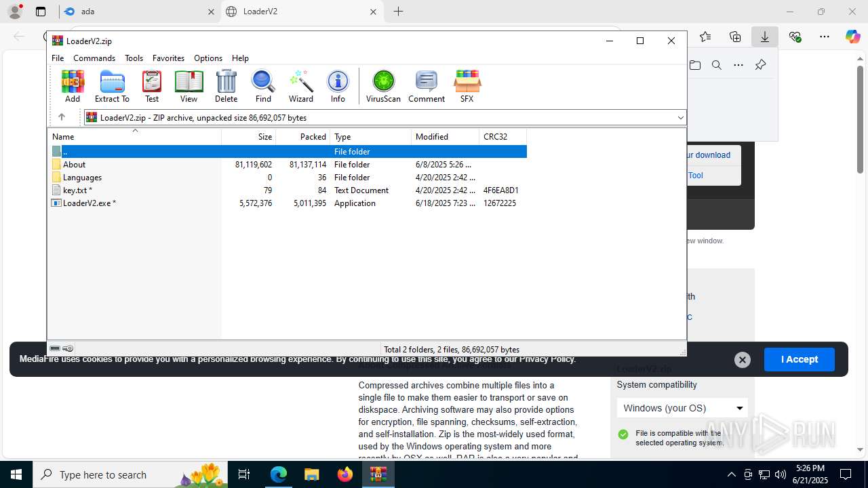Expand the archive path dropdown

pyautogui.click(x=680, y=117)
